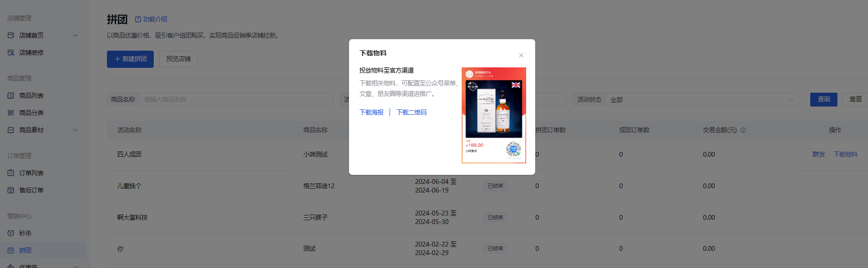This screenshot has height=268, width=868.
Task: Click 已结束 tag in 儿童换个 row
Action: point(495,186)
